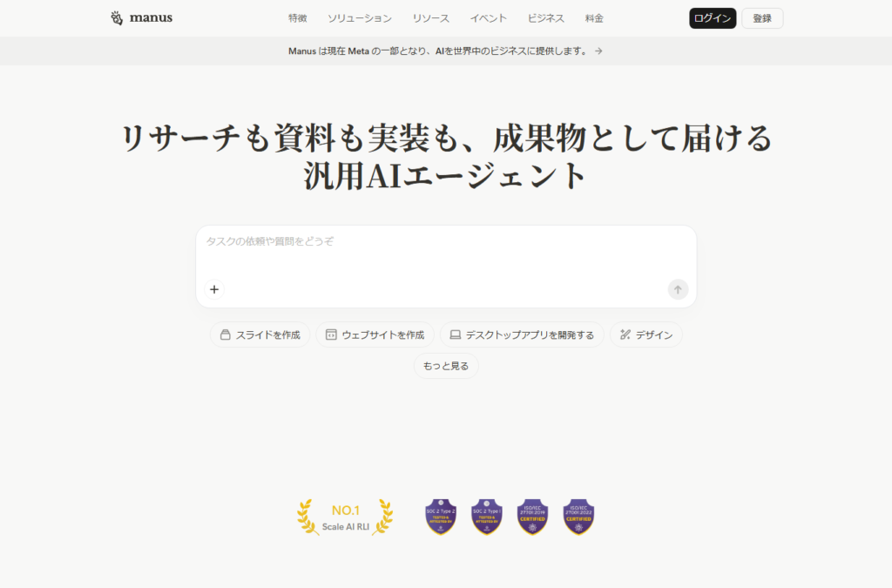892x588 pixels.
Task: Click the plus attachment icon in task box
Action: coord(214,289)
